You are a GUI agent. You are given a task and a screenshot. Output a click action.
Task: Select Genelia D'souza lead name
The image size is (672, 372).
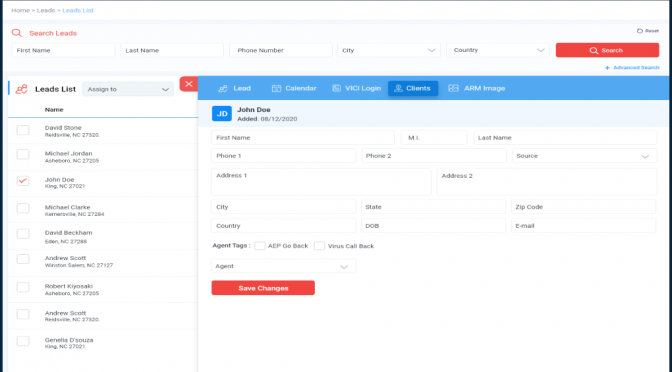click(x=69, y=340)
